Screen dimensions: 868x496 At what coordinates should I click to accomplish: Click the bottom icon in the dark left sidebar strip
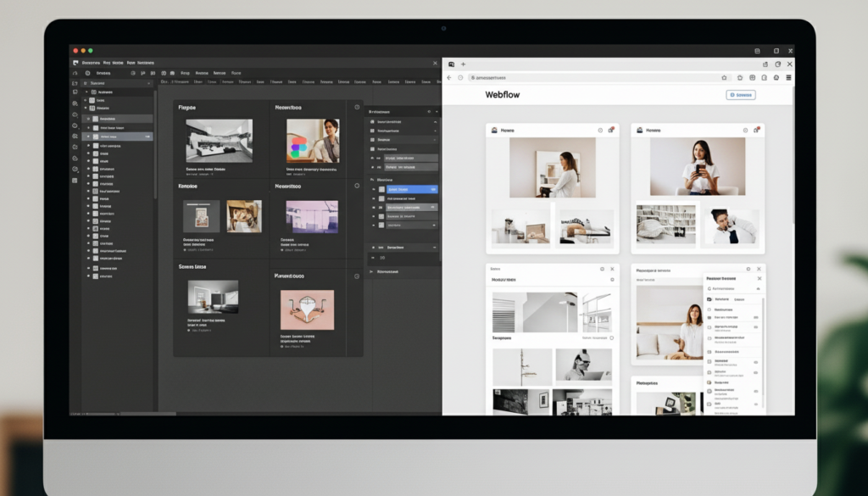coord(75,181)
